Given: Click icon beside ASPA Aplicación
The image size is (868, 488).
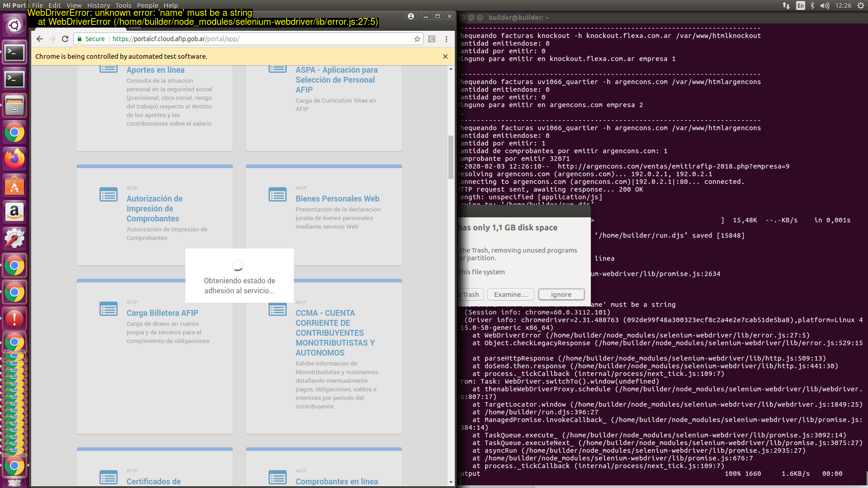Looking at the screenshot, I should point(278,69).
